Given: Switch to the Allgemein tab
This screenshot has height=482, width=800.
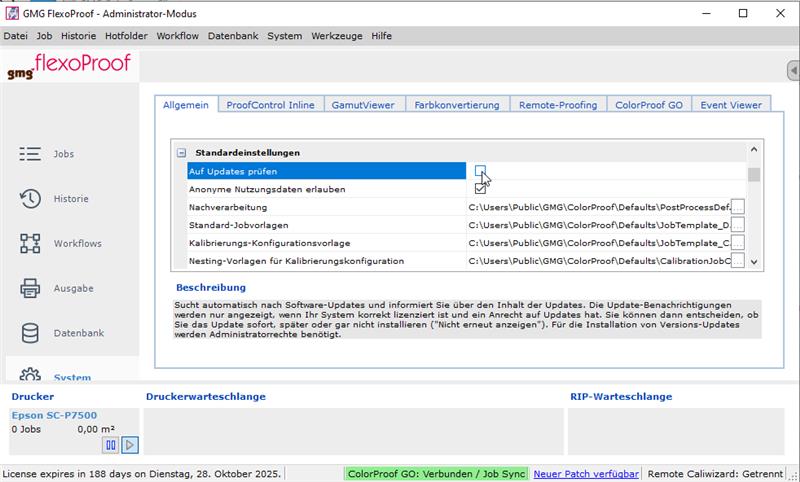Looking at the screenshot, I should pos(186,105).
